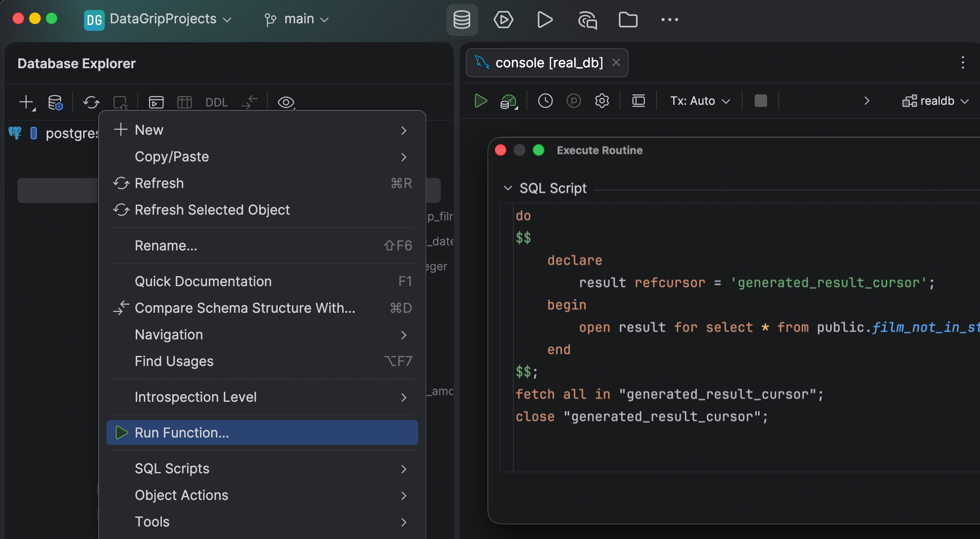Click the Services hexagon play icon
The height and width of the screenshot is (539, 980).
pyautogui.click(x=503, y=20)
